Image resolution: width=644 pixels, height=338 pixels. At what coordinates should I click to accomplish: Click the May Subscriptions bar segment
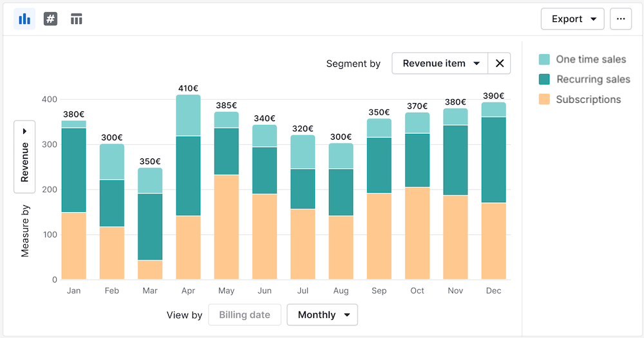[226, 227]
